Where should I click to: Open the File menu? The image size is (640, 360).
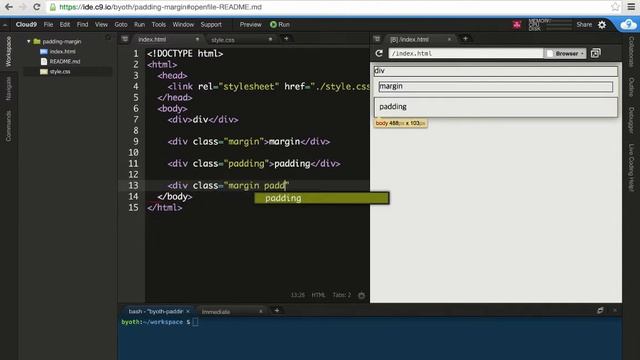click(x=48, y=24)
